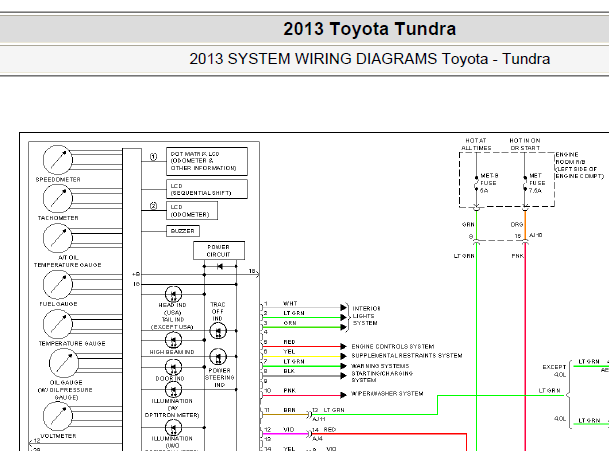
Task: Click the arrowhead pointing to Wiper/Washer System
Action: (x=343, y=395)
